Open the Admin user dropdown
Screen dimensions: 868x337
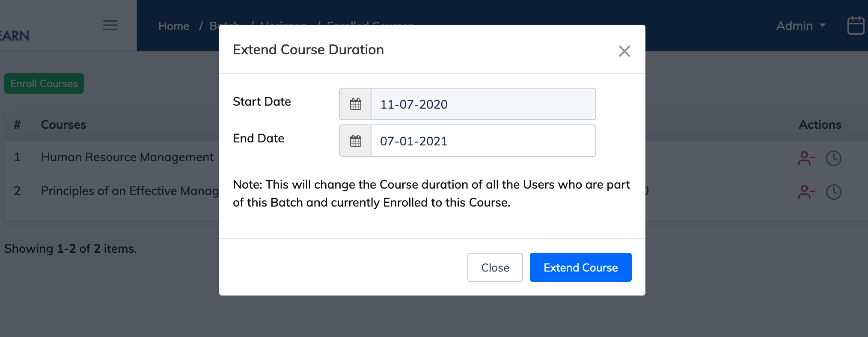click(800, 26)
